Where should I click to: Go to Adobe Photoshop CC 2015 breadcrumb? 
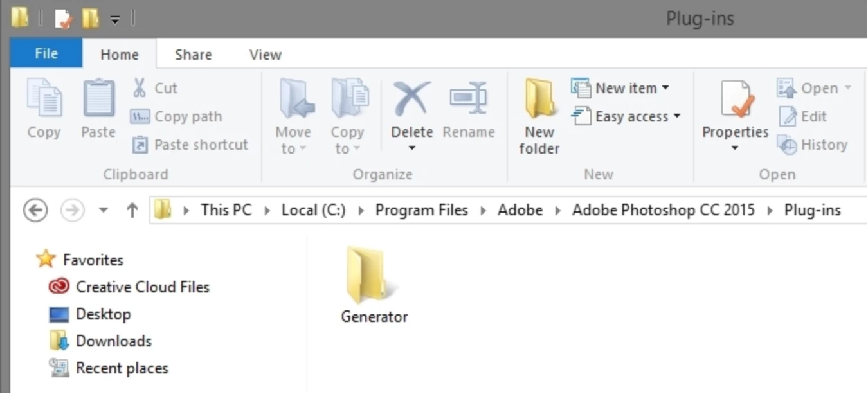pos(664,210)
